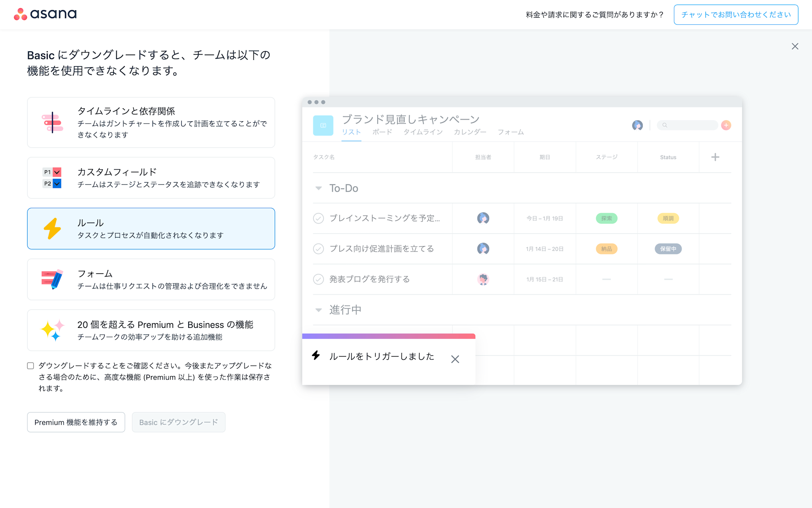This screenshot has width=812, height=508.
Task: Click task name 発表ブログを発行する
Action: (370, 279)
